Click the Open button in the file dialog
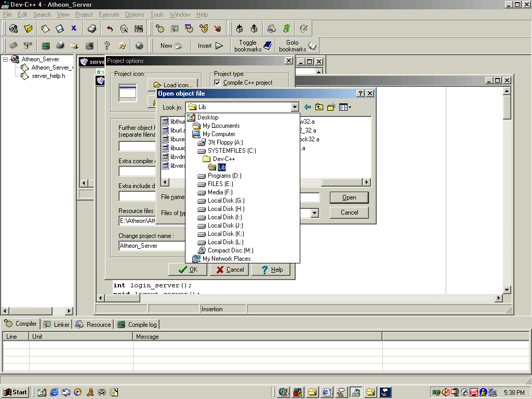This screenshot has width=532, height=399. coord(349,197)
